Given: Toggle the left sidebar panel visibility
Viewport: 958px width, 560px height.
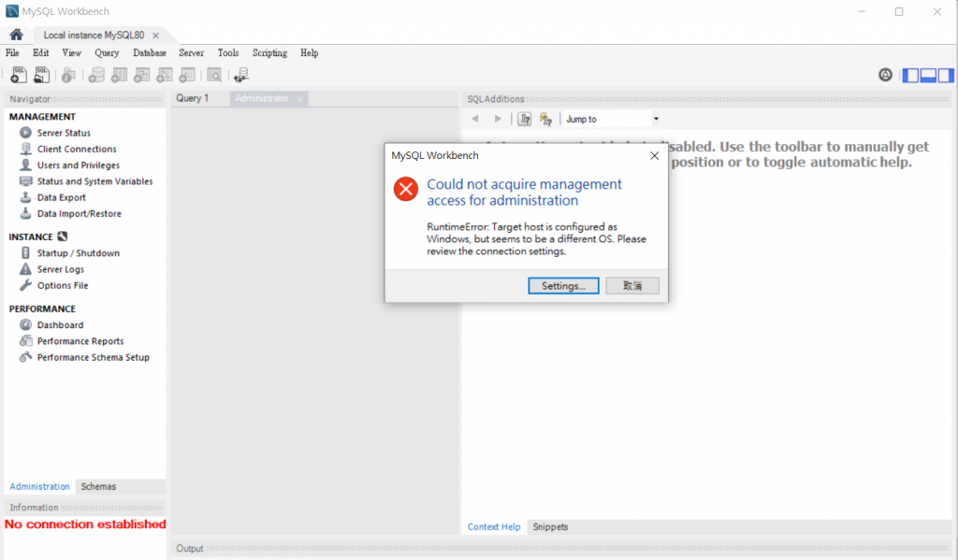Looking at the screenshot, I should (x=910, y=75).
